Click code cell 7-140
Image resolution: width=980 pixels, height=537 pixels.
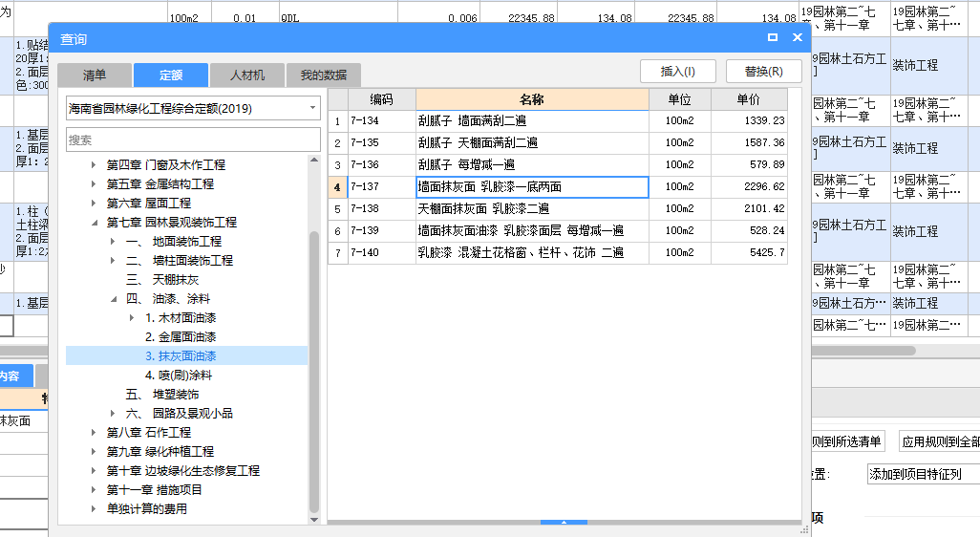tap(381, 252)
